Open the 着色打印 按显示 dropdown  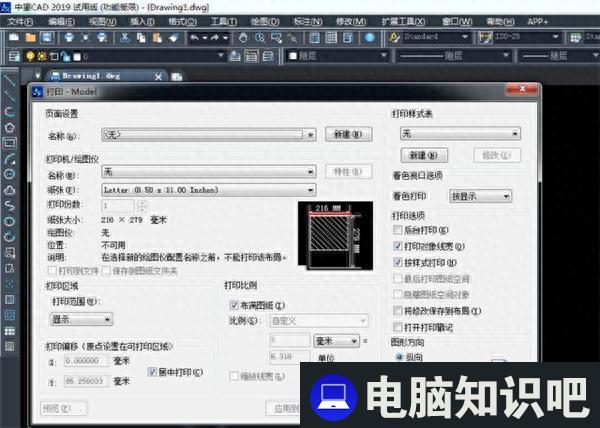click(480, 196)
